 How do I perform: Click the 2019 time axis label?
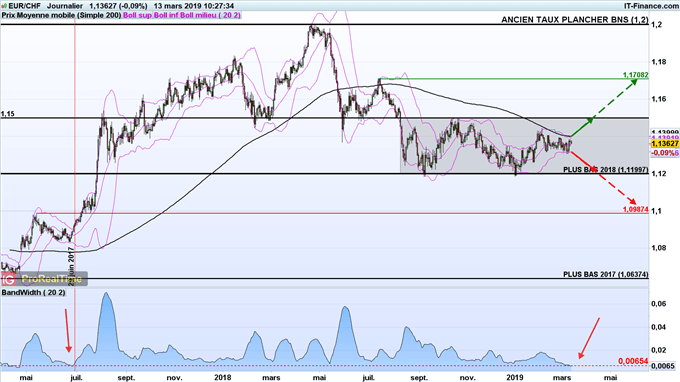515,378
